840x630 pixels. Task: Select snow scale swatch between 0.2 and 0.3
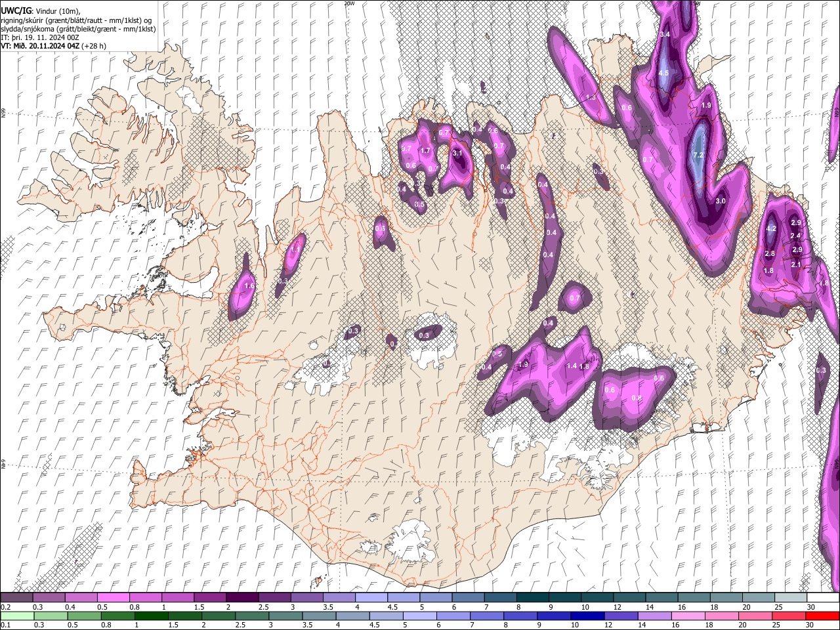click(16, 598)
